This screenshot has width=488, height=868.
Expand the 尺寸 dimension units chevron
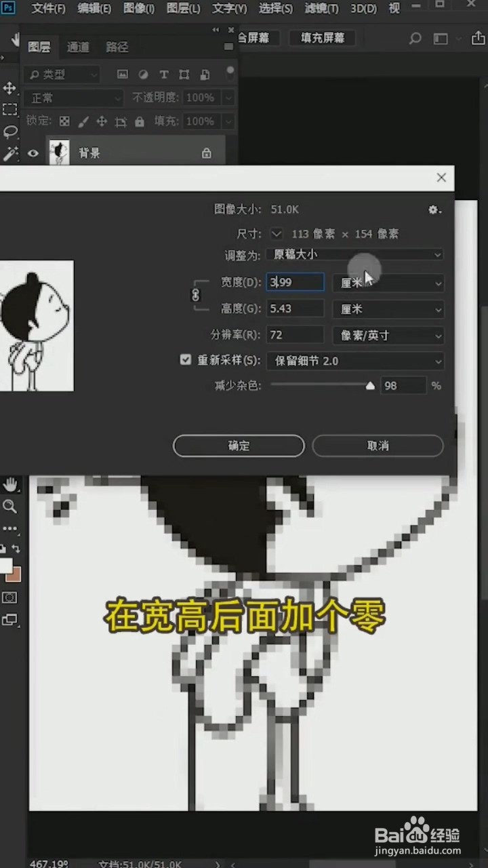coord(276,234)
